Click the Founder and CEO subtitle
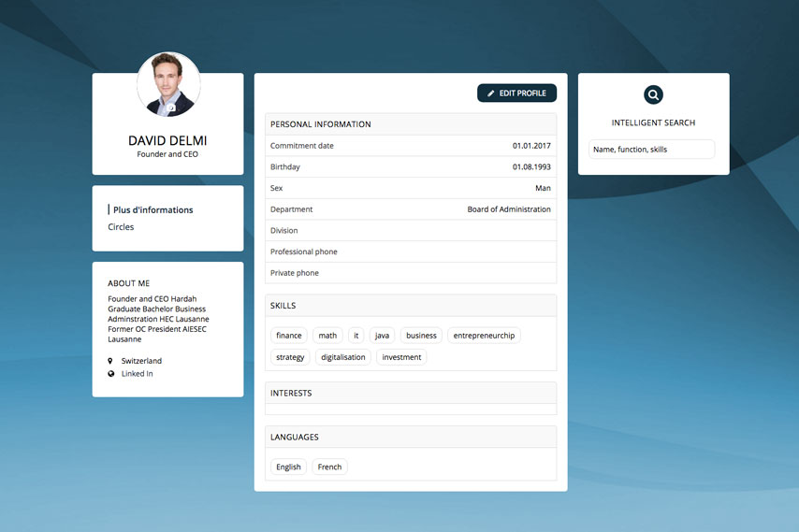 click(x=167, y=154)
